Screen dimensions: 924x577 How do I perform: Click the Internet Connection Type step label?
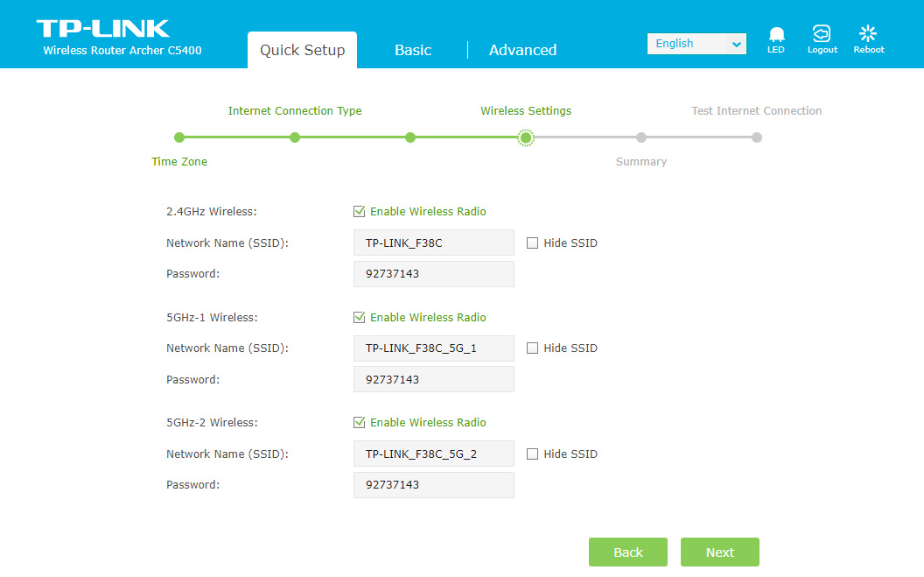pos(295,111)
